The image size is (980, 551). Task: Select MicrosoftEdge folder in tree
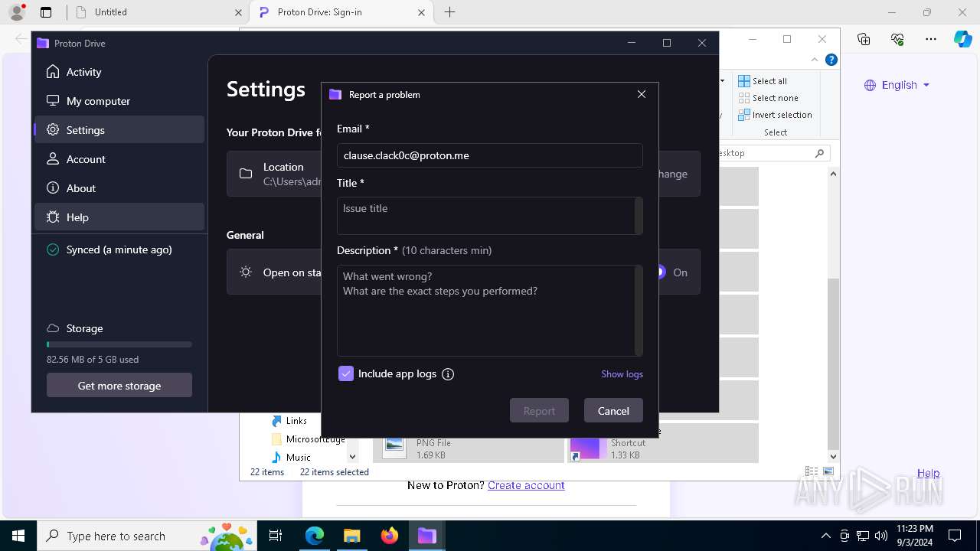[309, 439]
